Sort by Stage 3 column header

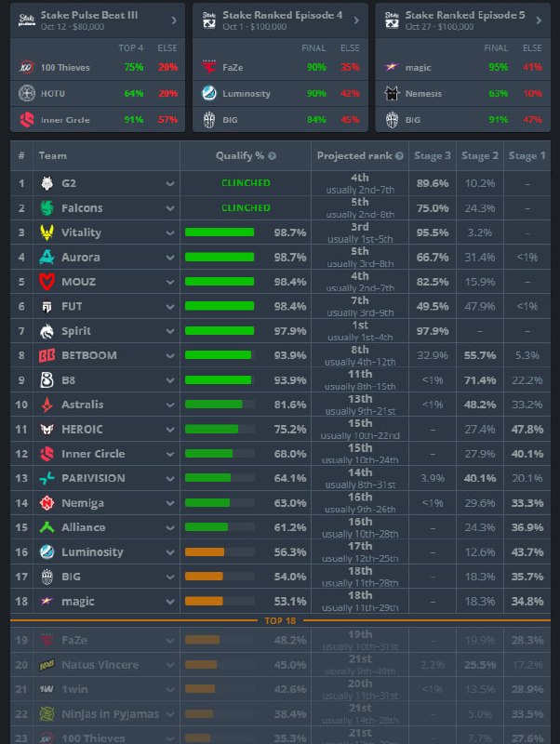tap(433, 155)
